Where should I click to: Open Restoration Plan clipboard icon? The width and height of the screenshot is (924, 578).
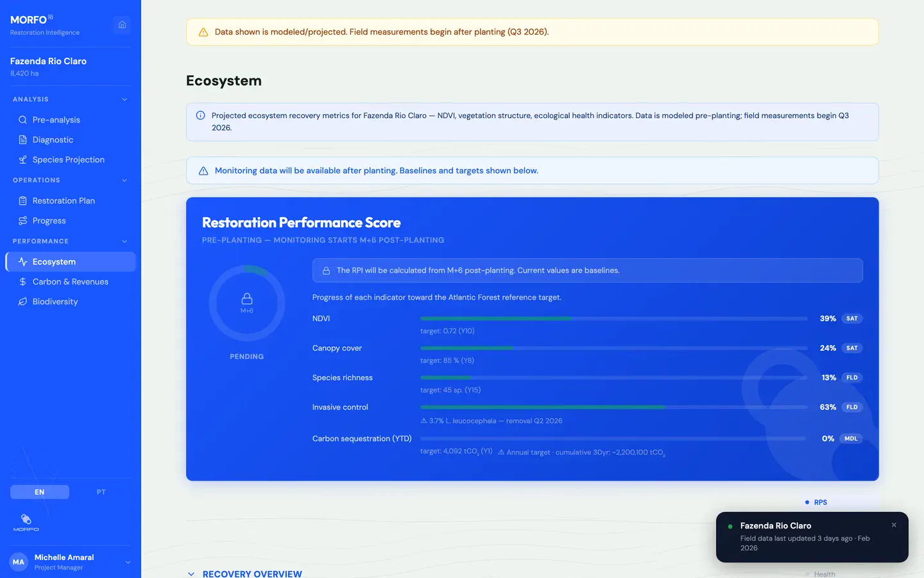point(22,201)
